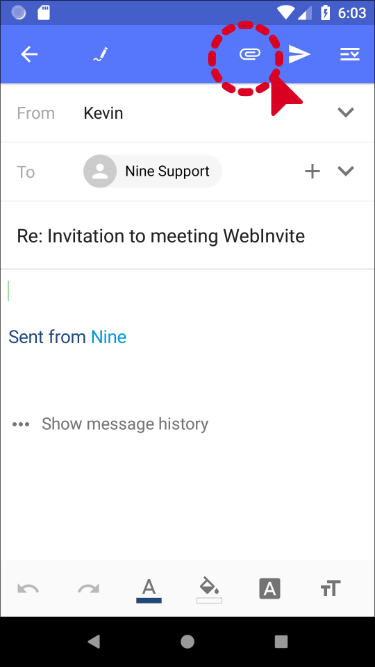
Task: Open the fill color paint bucket
Action: pyautogui.click(x=209, y=590)
